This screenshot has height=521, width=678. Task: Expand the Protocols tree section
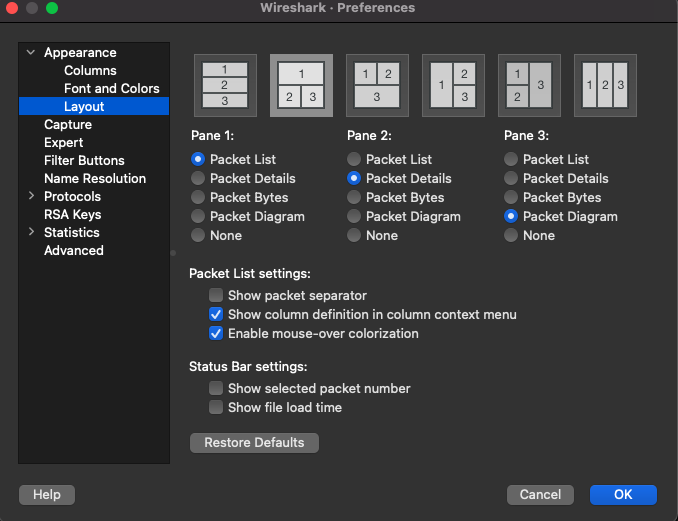(x=31, y=196)
